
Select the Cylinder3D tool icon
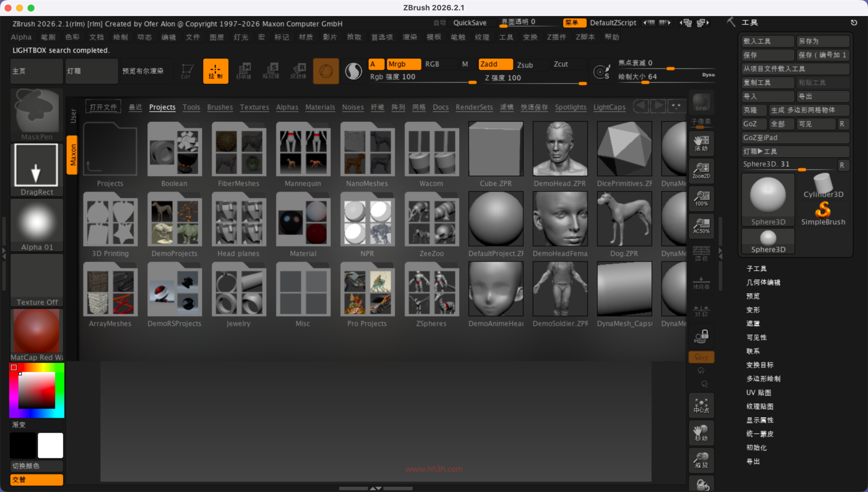(x=823, y=186)
